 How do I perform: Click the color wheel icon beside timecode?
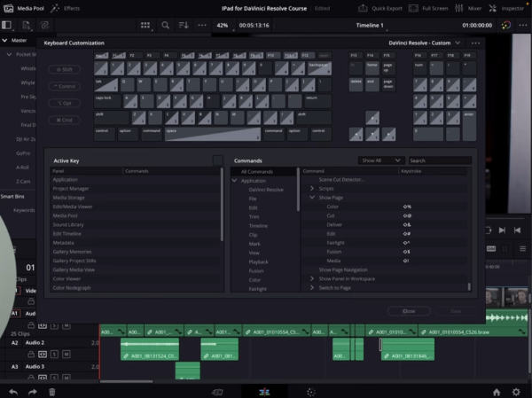(506, 25)
